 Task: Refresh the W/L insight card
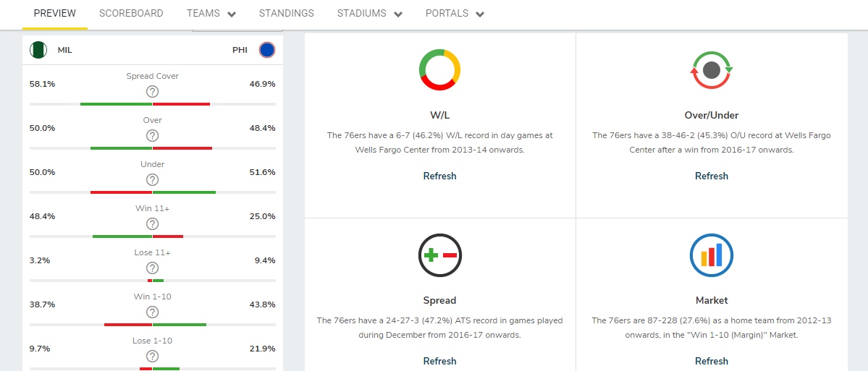point(439,176)
